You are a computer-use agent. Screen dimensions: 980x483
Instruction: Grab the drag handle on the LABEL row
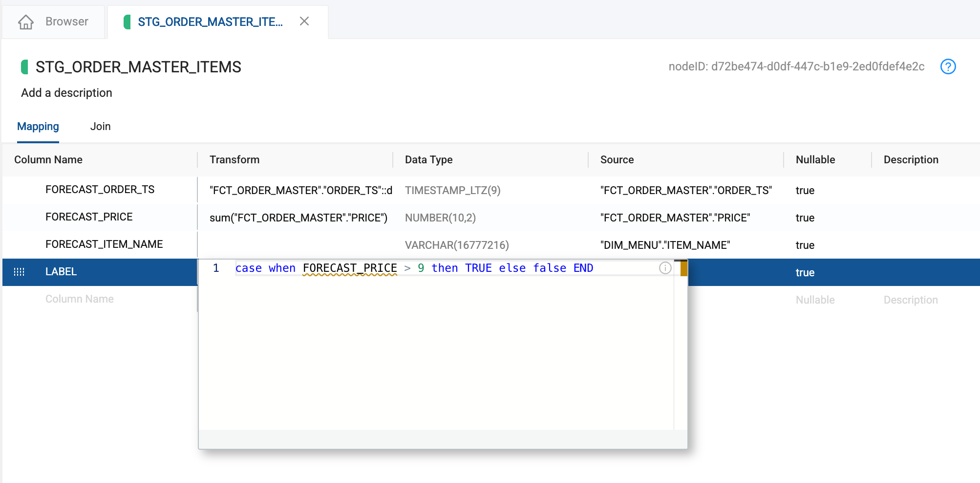19,272
